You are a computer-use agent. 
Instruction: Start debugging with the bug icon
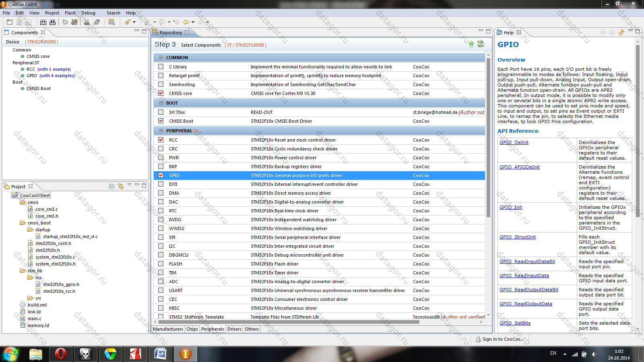tap(65, 22)
